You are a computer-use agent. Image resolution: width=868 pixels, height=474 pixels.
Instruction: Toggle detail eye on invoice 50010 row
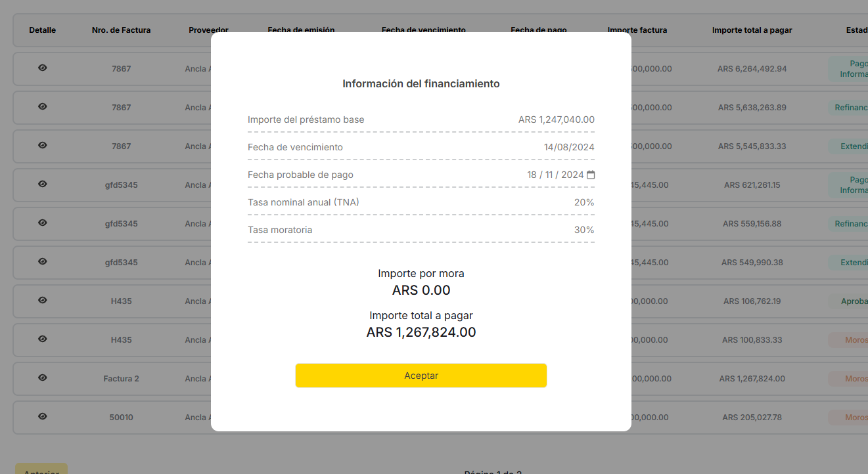(43, 416)
